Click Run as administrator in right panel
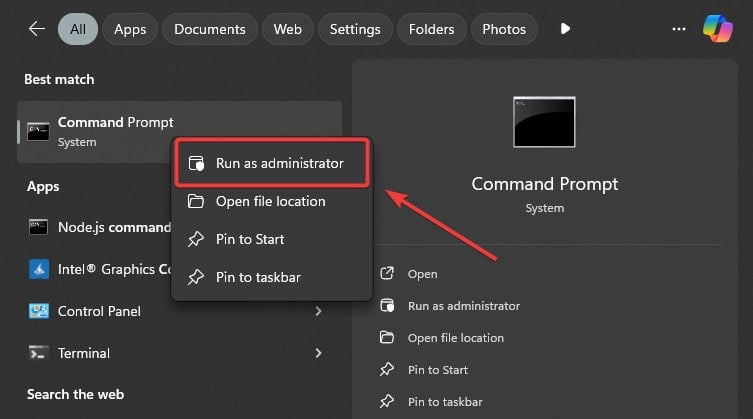 [x=463, y=306]
